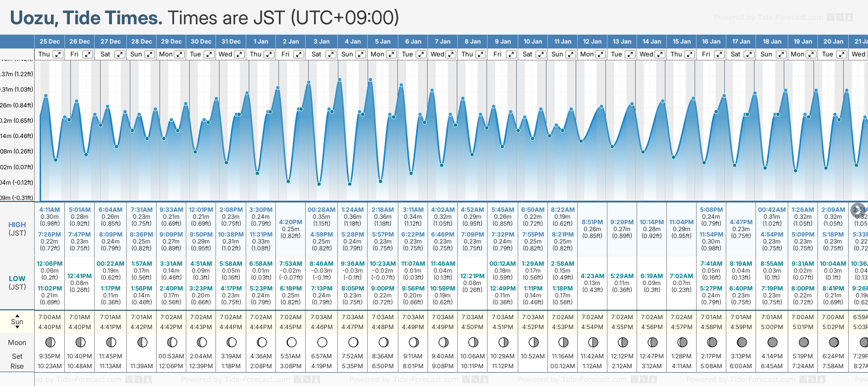Expand Sun 11 Jan using its arrow box

point(570,54)
